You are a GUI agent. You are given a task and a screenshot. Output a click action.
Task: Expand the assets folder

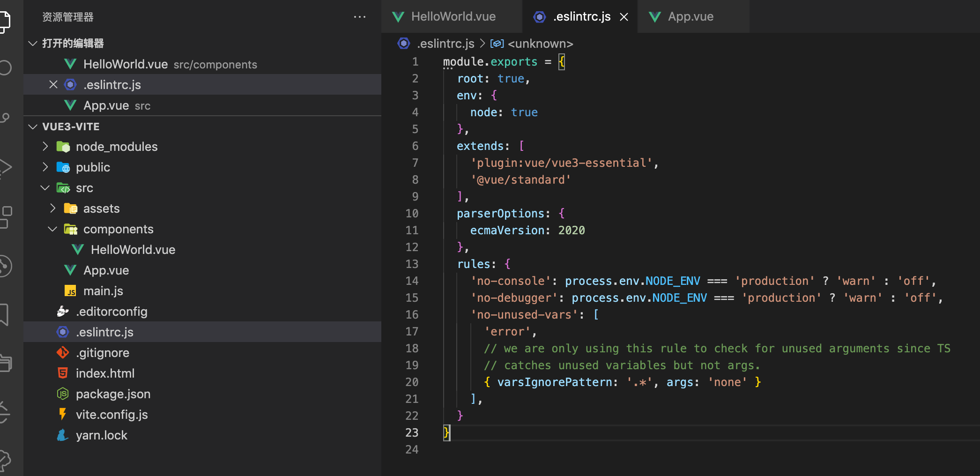pos(52,208)
